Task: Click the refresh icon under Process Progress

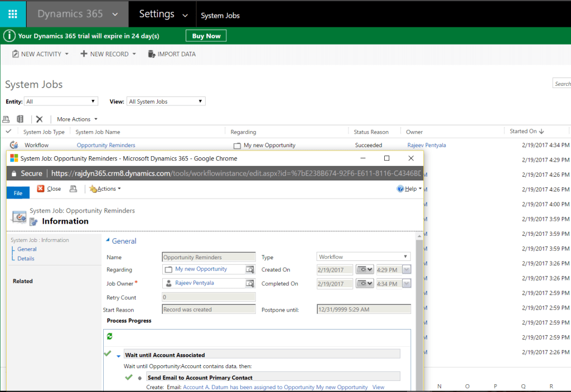Action: (x=110, y=336)
